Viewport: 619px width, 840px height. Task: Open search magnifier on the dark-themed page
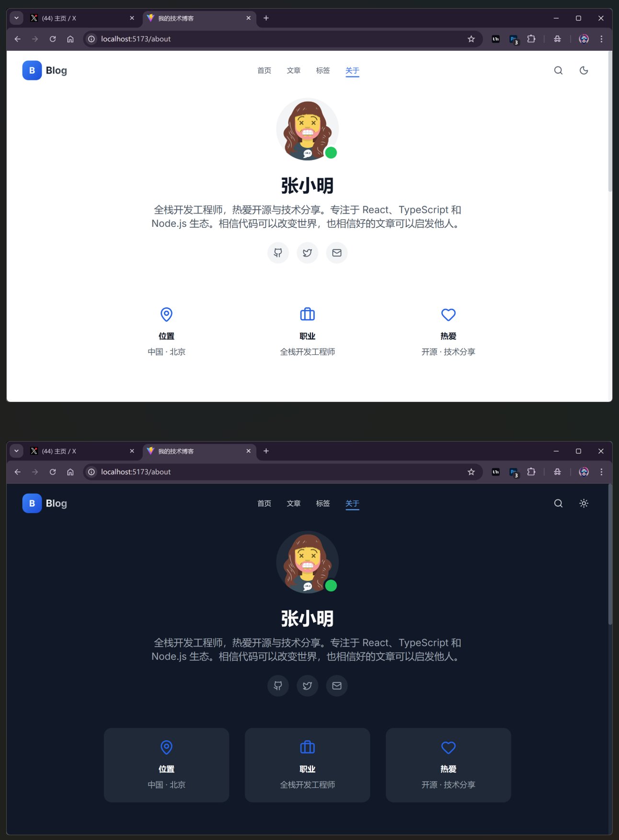[x=558, y=503]
